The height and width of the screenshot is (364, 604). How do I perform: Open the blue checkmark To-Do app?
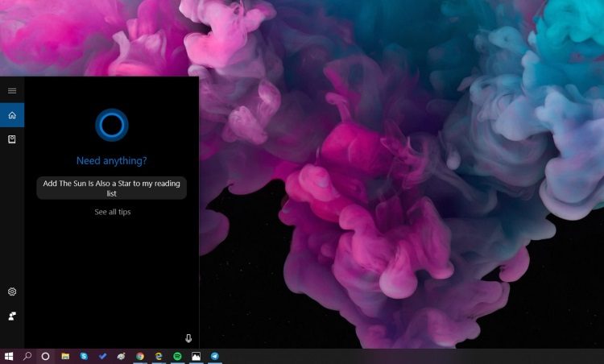click(102, 356)
